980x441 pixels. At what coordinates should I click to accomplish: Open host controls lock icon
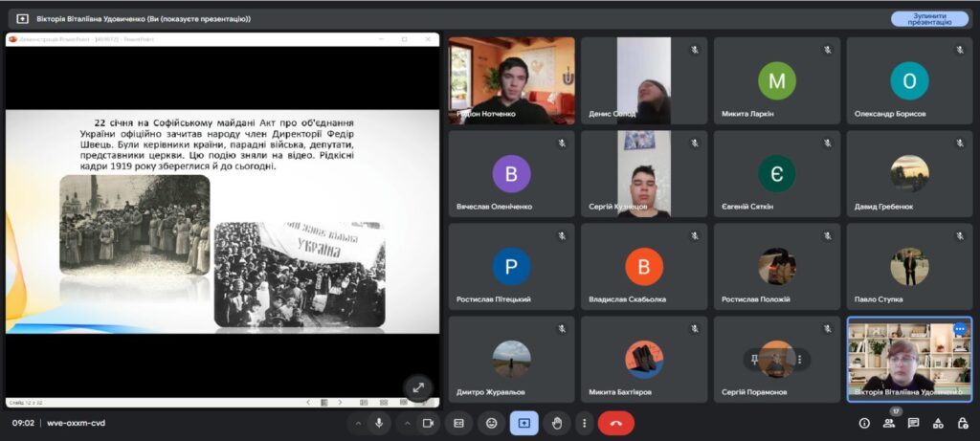pyautogui.click(x=963, y=423)
